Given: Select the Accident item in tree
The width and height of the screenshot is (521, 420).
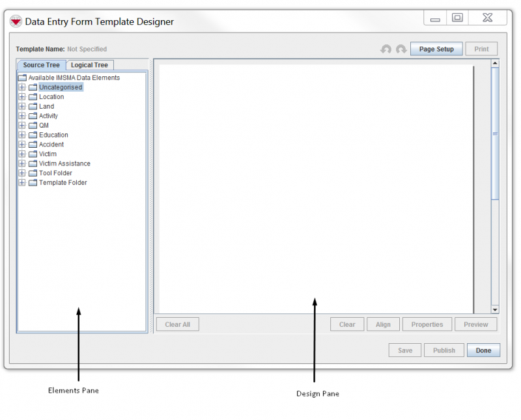Looking at the screenshot, I should click(51, 145).
